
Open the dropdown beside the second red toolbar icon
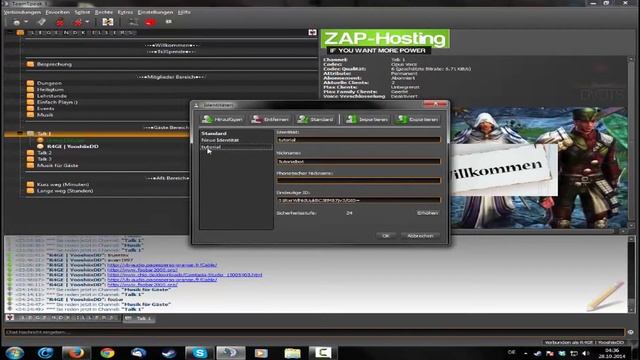(87, 22)
